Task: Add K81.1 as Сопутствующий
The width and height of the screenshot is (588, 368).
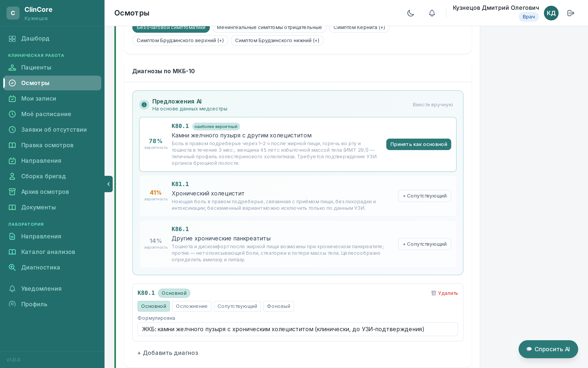Action: [x=424, y=196]
